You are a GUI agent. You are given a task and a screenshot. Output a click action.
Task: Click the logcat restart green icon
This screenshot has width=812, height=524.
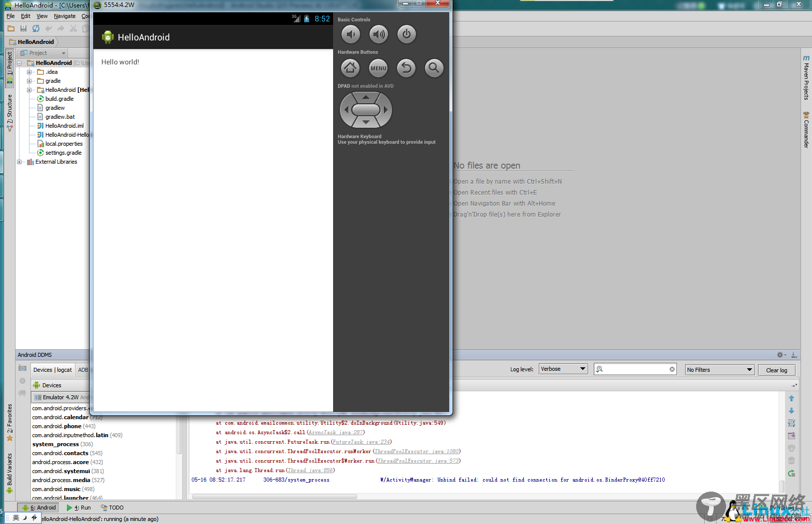pos(792,473)
